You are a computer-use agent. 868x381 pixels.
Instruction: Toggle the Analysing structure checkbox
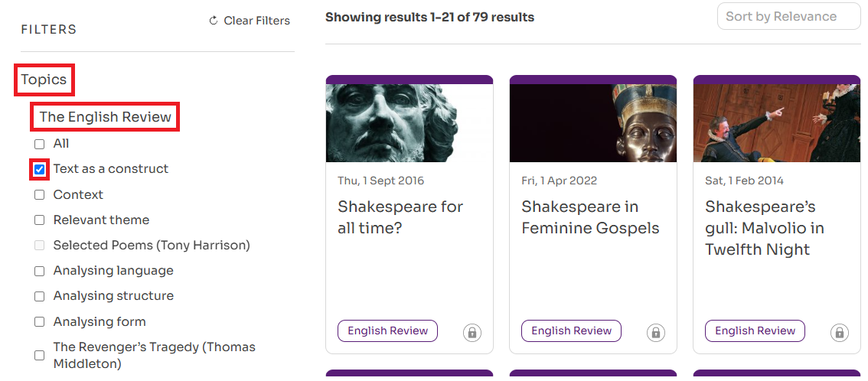40,297
